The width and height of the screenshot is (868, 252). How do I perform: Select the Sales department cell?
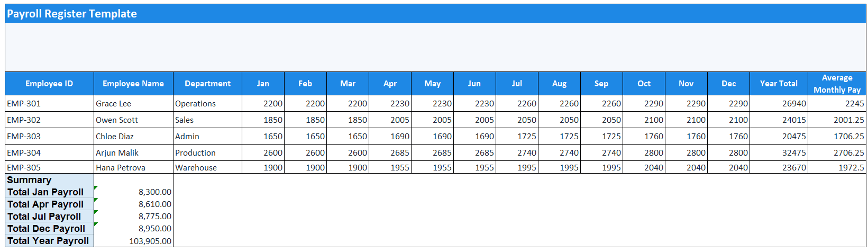pos(207,120)
